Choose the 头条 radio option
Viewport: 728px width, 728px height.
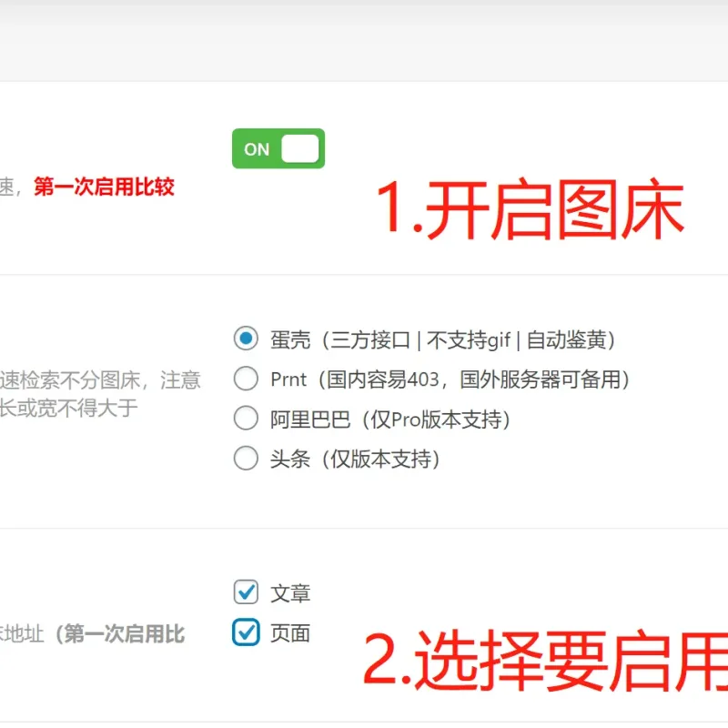pyautogui.click(x=246, y=459)
